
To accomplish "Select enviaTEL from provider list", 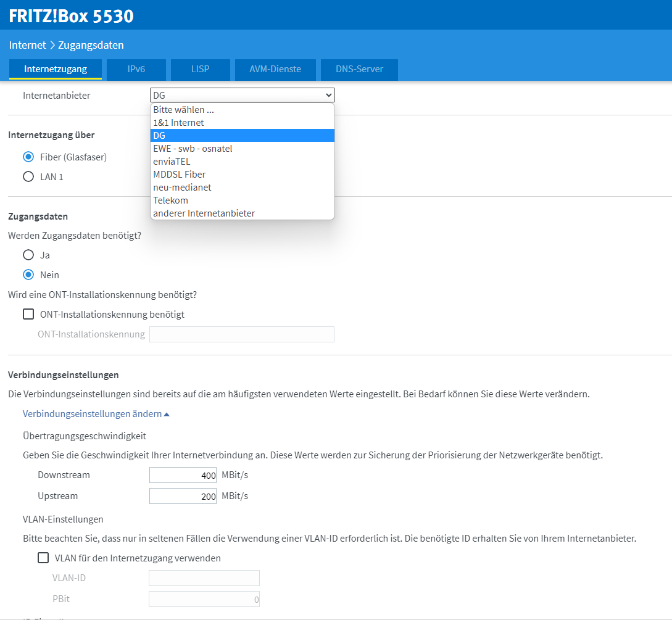I will pyautogui.click(x=242, y=162).
